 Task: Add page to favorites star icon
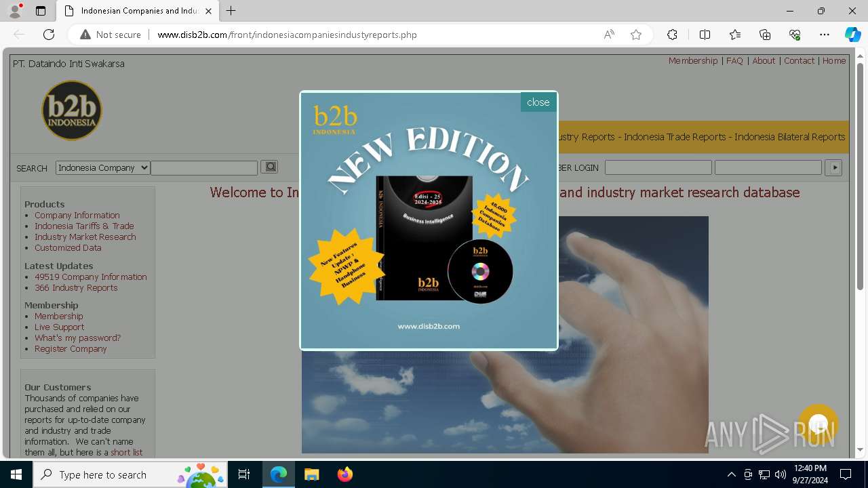click(x=636, y=35)
